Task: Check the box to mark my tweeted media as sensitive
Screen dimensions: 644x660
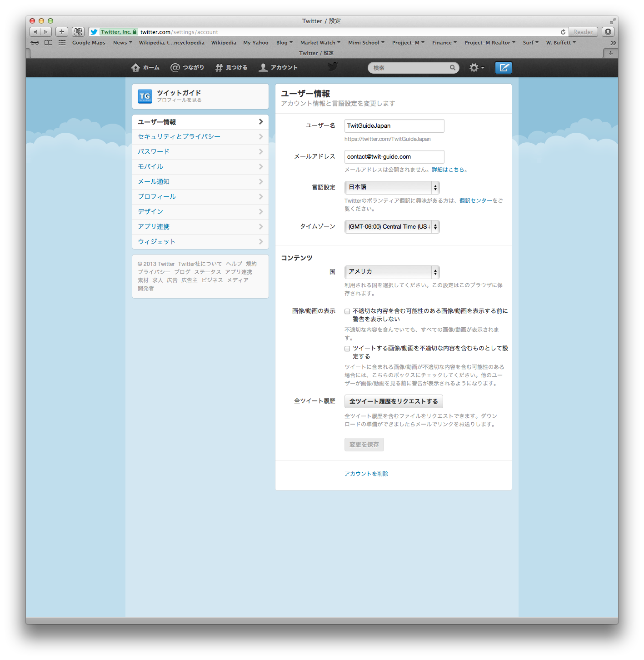Action: point(347,349)
